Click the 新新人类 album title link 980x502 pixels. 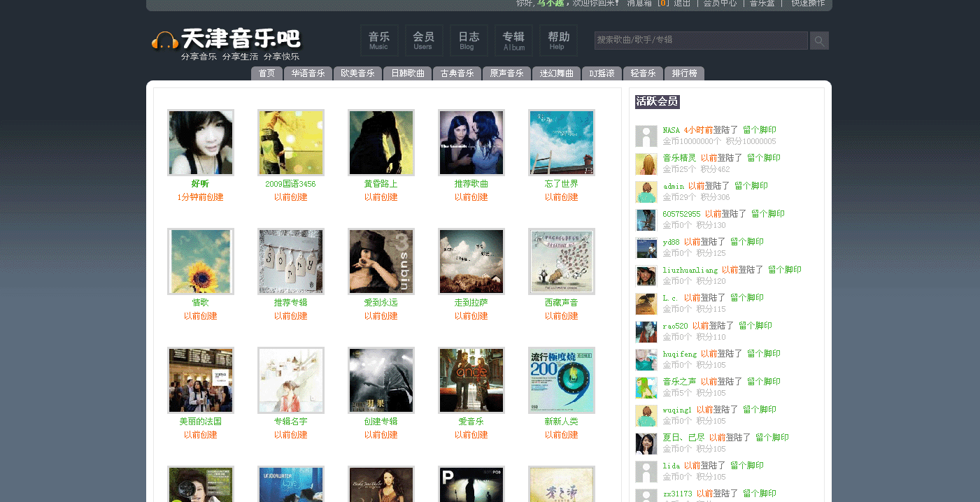click(x=562, y=422)
